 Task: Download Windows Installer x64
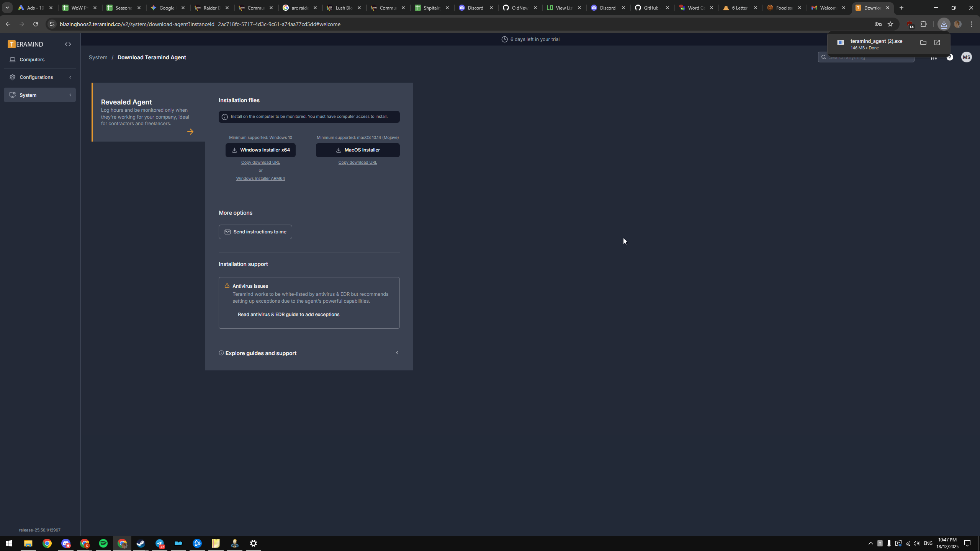point(260,150)
